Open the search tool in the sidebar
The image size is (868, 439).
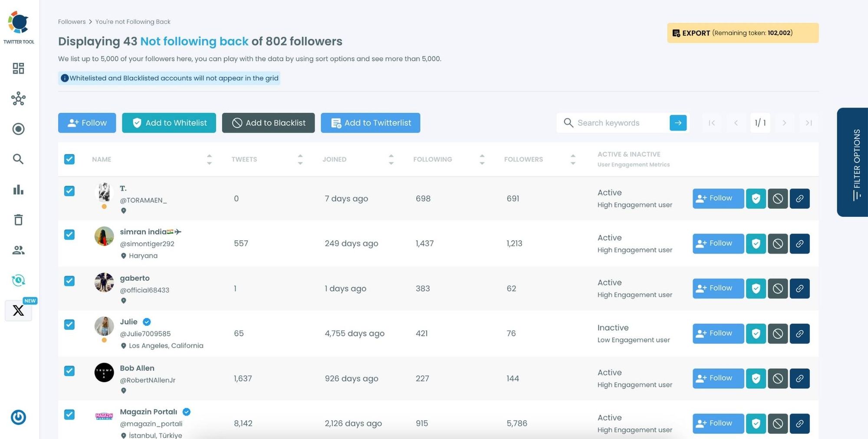[x=18, y=159]
